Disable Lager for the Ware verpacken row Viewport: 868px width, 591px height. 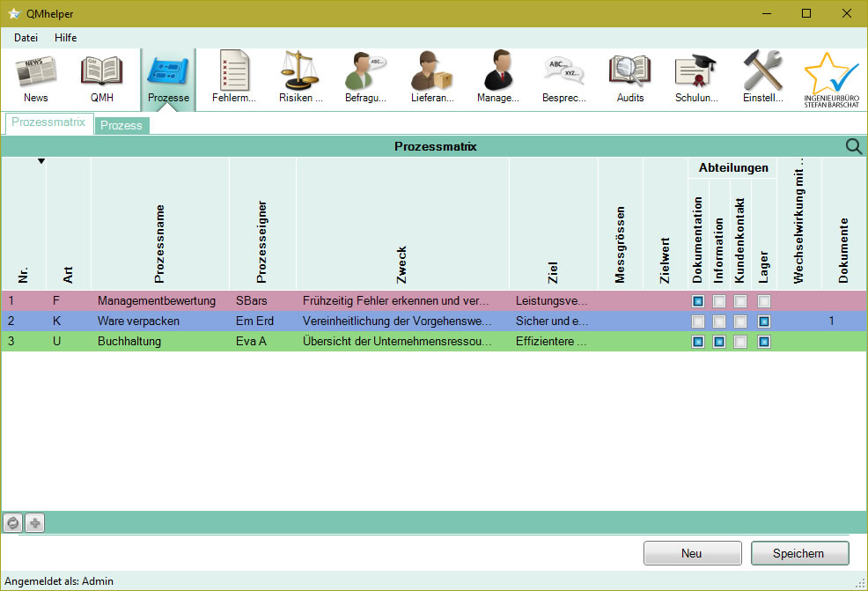click(762, 321)
